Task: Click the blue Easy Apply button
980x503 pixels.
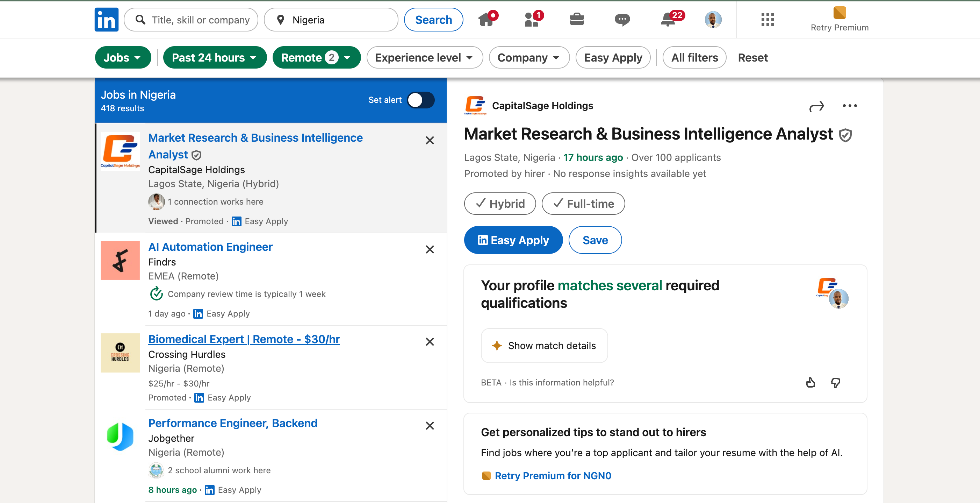Action: tap(513, 240)
